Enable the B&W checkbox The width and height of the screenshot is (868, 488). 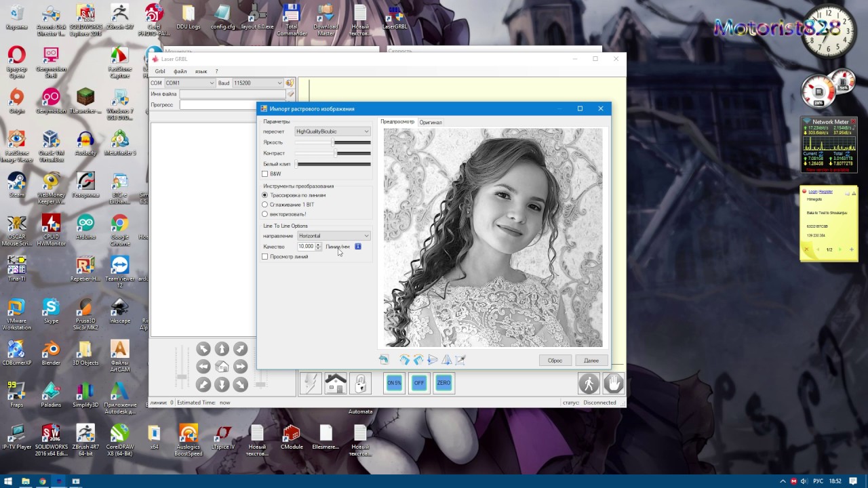(x=264, y=174)
